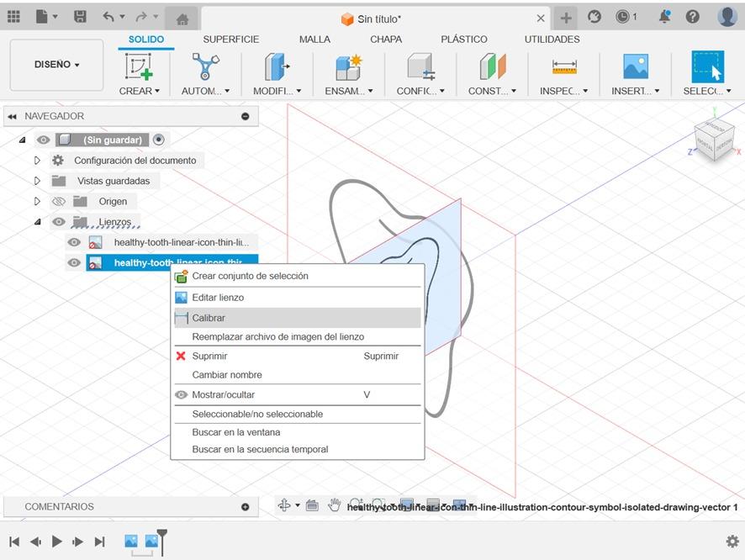Toggle visibility of the Lienzos folder
745x560 pixels.
click(59, 222)
